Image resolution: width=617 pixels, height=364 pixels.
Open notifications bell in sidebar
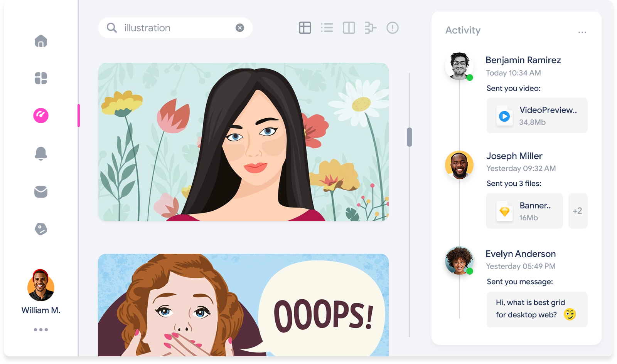41,153
